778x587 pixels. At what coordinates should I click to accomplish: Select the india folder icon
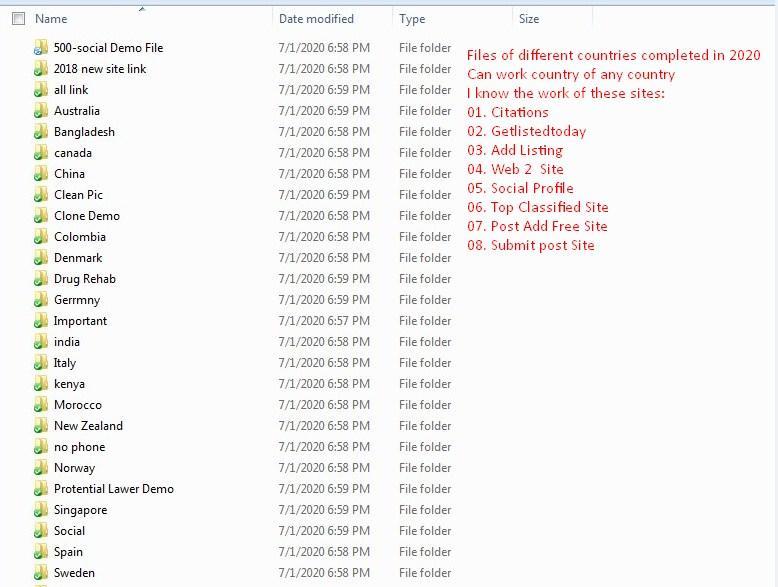(41, 342)
